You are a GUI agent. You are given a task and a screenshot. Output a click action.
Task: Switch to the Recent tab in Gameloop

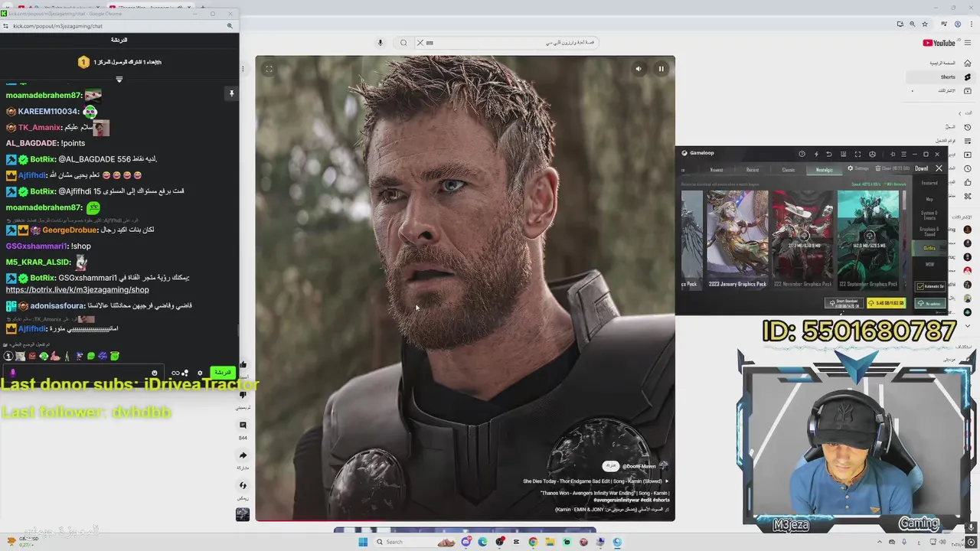(x=753, y=170)
